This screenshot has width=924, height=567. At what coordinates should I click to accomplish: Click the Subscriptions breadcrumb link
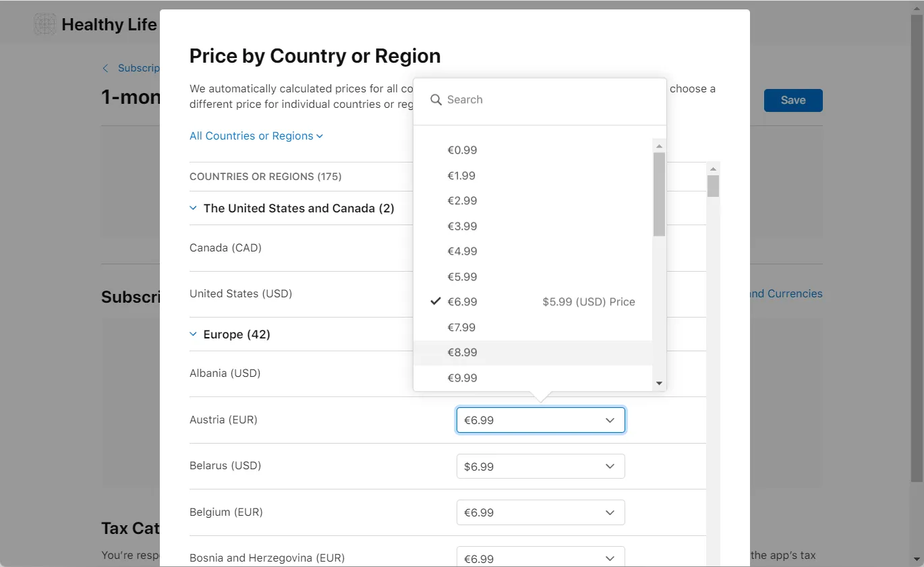[140, 68]
